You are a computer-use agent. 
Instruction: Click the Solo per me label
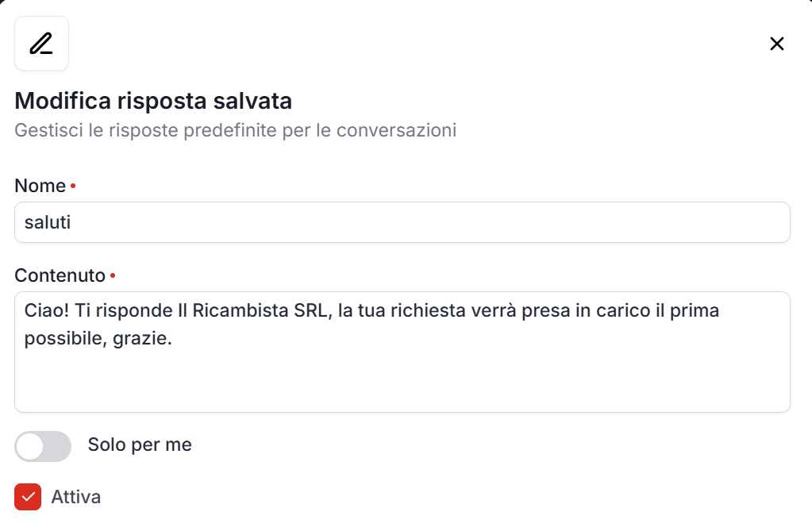140,445
